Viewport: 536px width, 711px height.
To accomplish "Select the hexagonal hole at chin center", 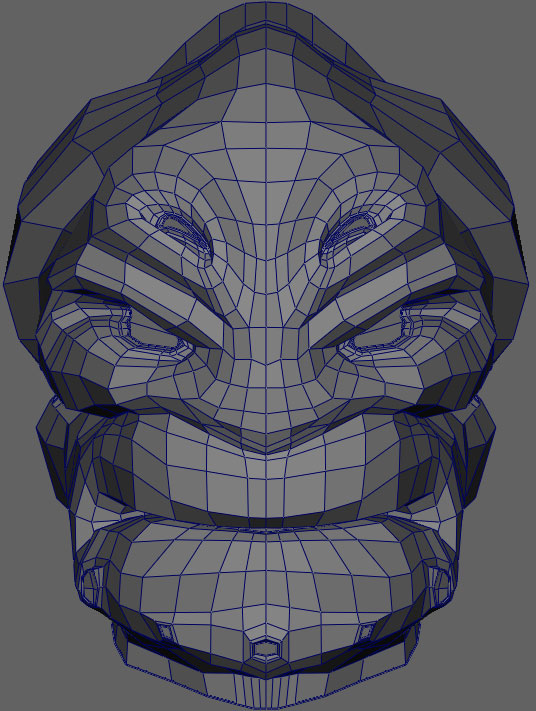I will [x=266, y=649].
